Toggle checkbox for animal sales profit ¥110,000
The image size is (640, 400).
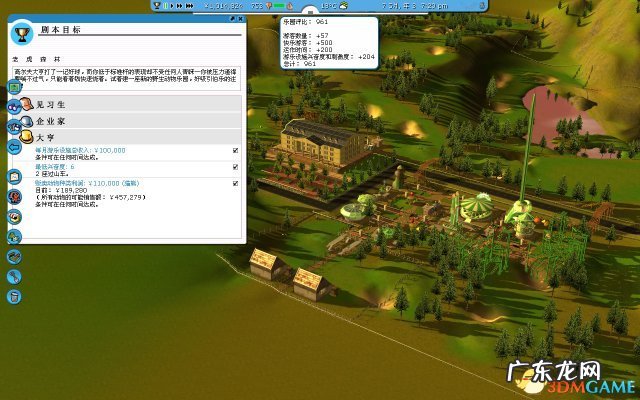pos(236,184)
